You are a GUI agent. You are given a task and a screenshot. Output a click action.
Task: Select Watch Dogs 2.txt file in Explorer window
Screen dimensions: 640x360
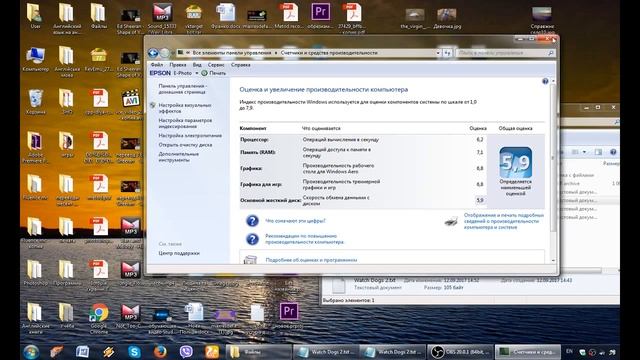pyautogui.click(x=374, y=280)
